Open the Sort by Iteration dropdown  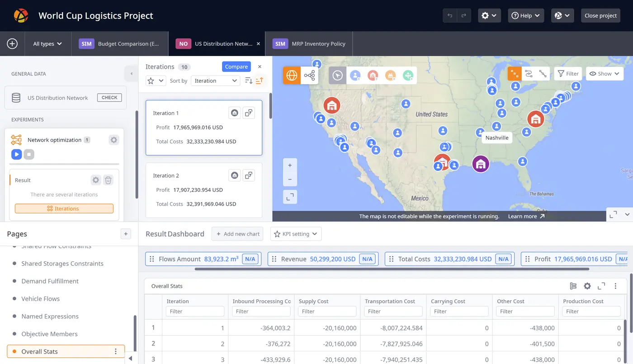click(x=215, y=80)
